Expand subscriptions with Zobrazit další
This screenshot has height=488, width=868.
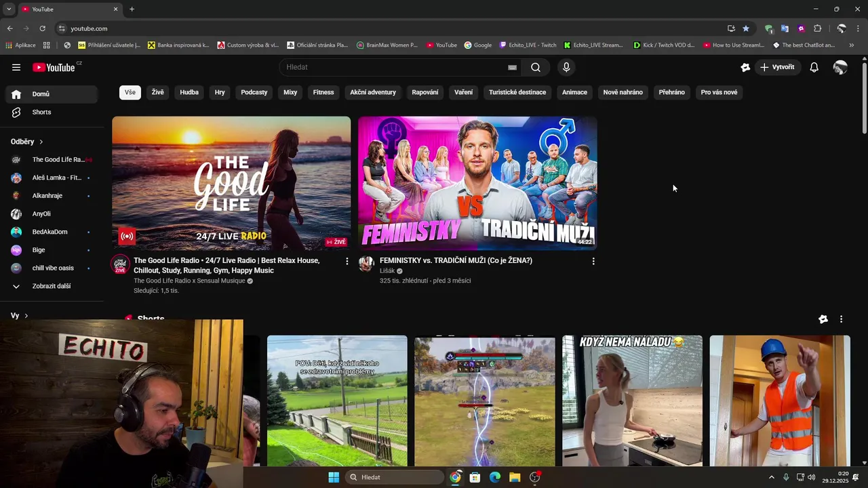coord(52,286)
